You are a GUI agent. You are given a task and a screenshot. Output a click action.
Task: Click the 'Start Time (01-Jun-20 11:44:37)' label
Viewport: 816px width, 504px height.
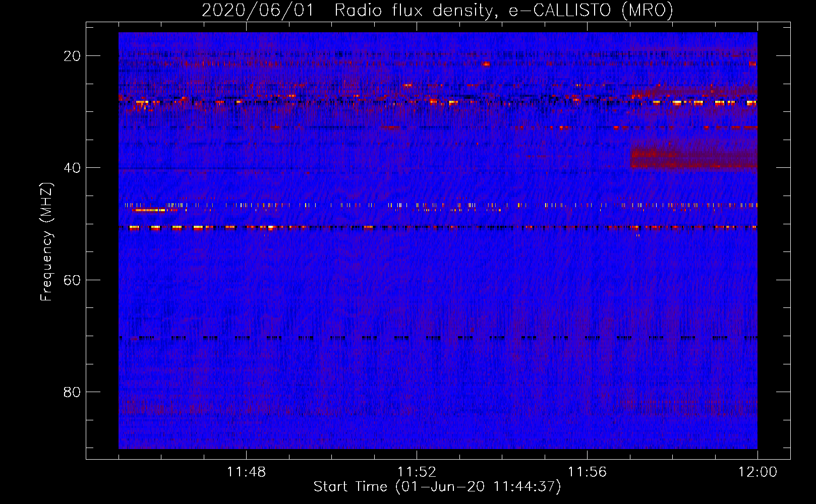tap(437, 487)
